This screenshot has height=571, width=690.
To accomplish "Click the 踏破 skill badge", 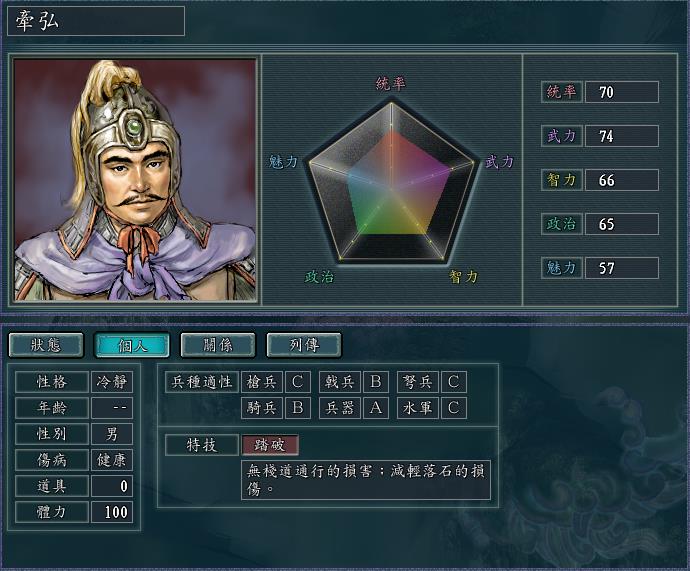I will pyautogui.click(x=270, y=445).
